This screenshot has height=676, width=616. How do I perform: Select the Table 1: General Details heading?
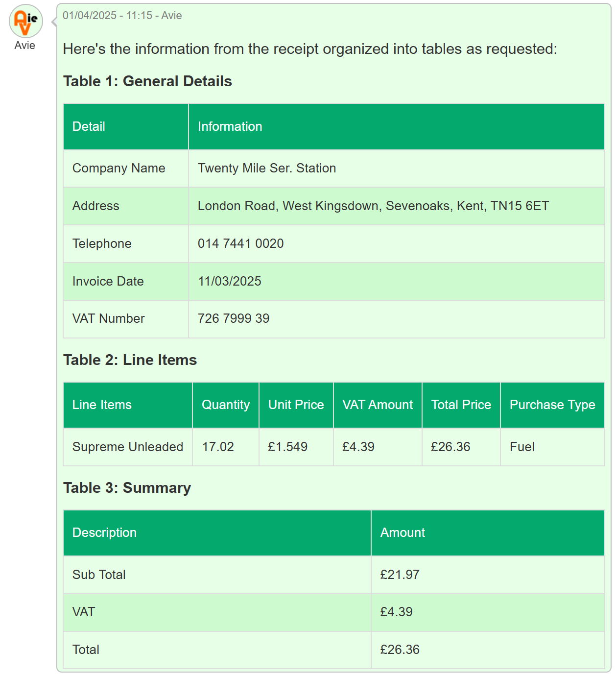(x=147, y=81)
